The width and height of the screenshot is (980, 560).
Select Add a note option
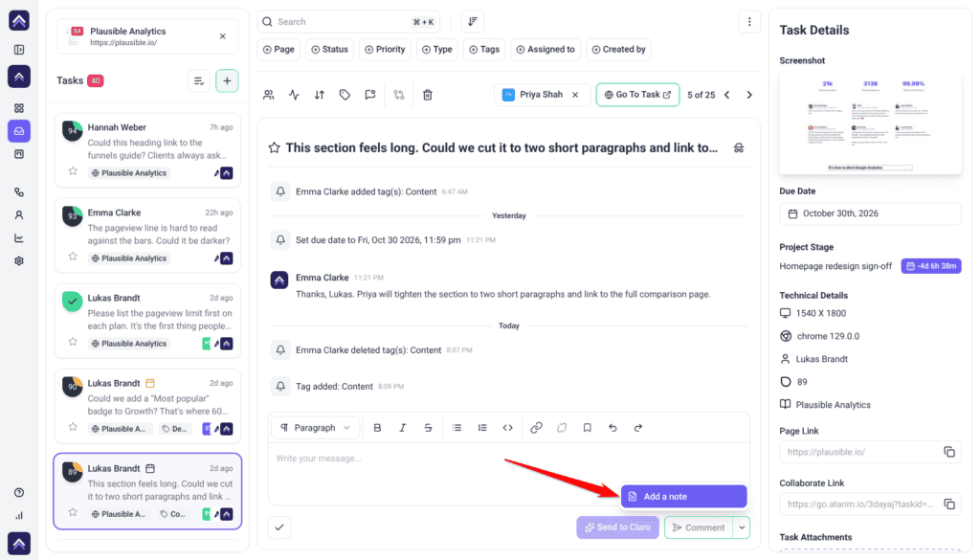point(683,496)
